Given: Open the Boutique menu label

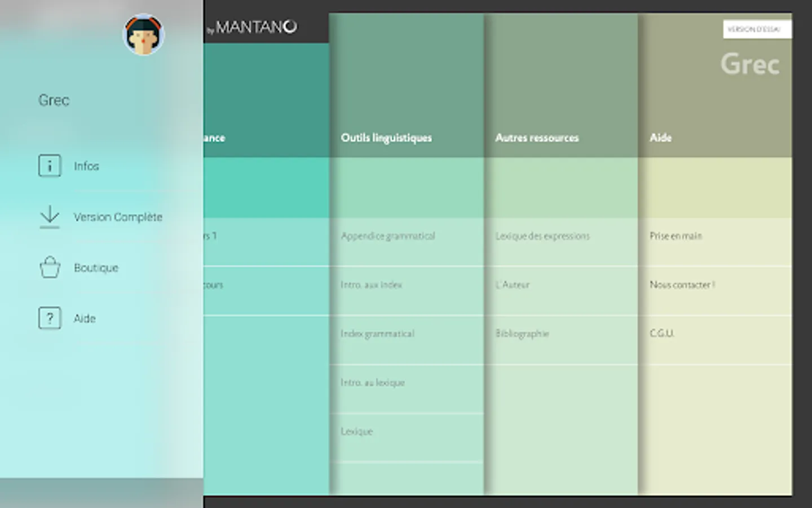Looking at the screenshot, I should tap(96, 268).
